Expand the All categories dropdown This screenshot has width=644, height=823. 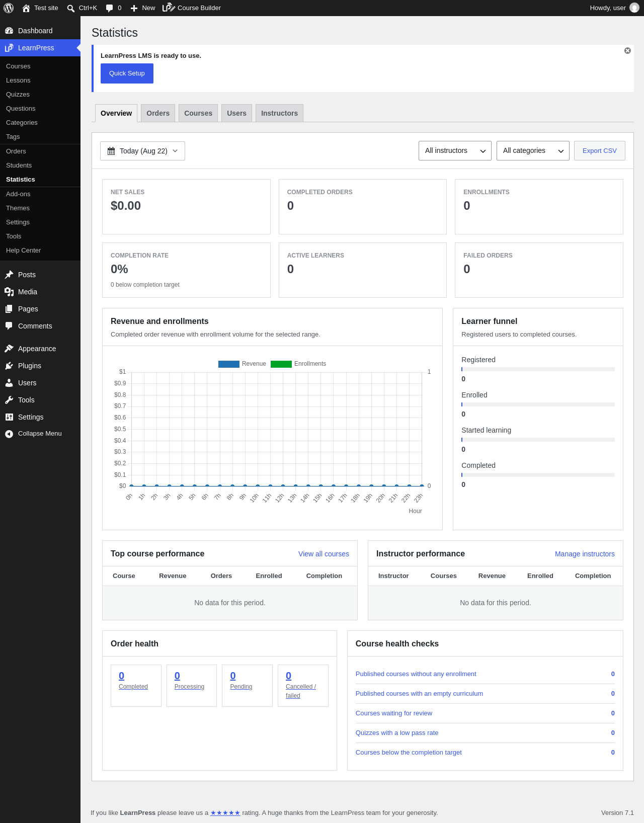[x=533, y=151]
